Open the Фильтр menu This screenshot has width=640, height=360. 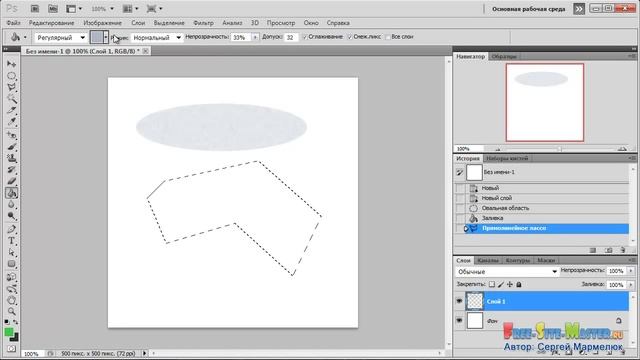click(203, 23)
